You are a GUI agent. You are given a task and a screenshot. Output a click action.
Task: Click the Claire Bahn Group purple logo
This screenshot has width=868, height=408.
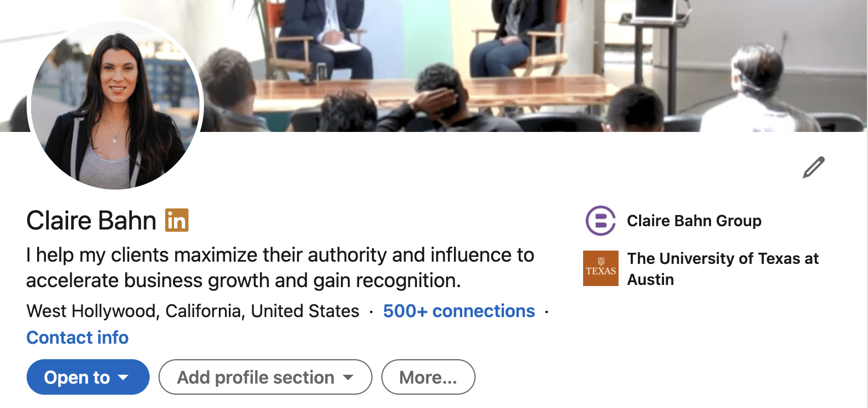click(x=600, y=221)
